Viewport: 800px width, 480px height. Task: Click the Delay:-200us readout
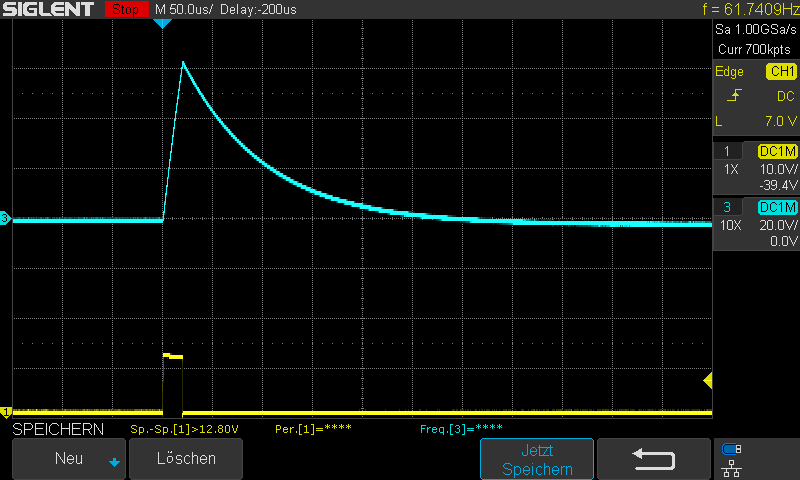[x=258, y=9]
